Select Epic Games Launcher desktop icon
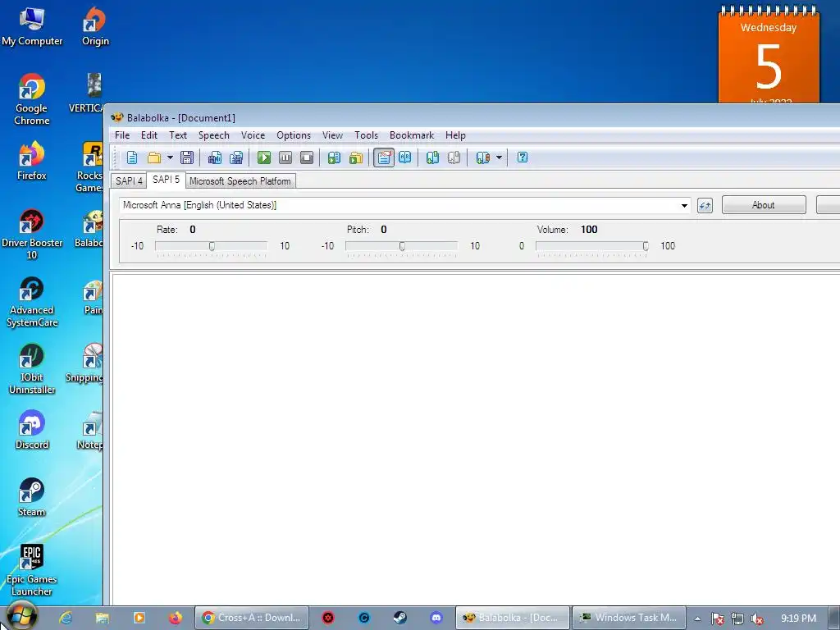 tap(32, 571)
